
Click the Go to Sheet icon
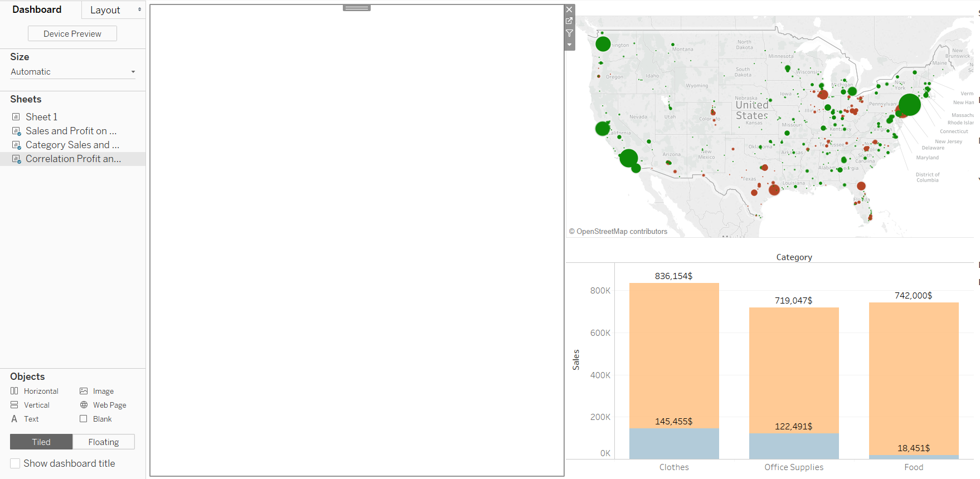569,21
